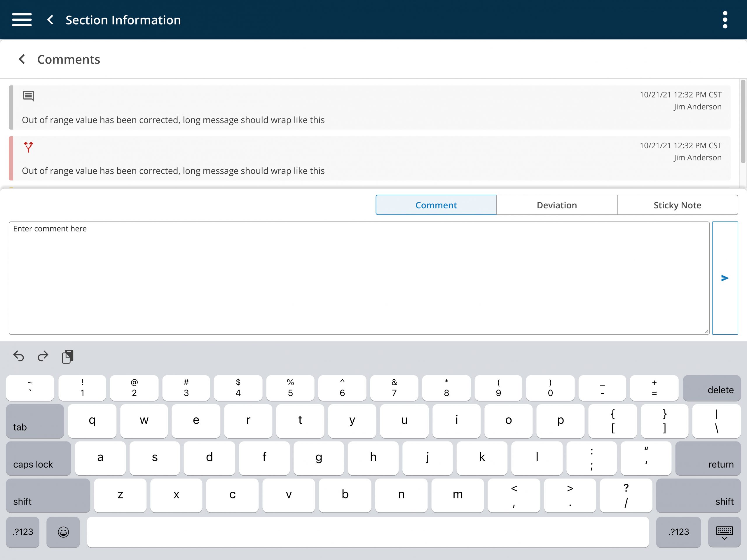Switch to left .?123 symbols keyboard
This screenshot has width=747, height=560.
click(x=23, y=532)
